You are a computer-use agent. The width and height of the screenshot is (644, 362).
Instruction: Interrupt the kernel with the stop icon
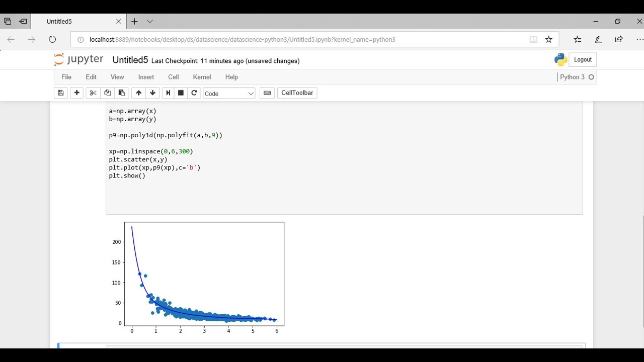tap(181, 93)
